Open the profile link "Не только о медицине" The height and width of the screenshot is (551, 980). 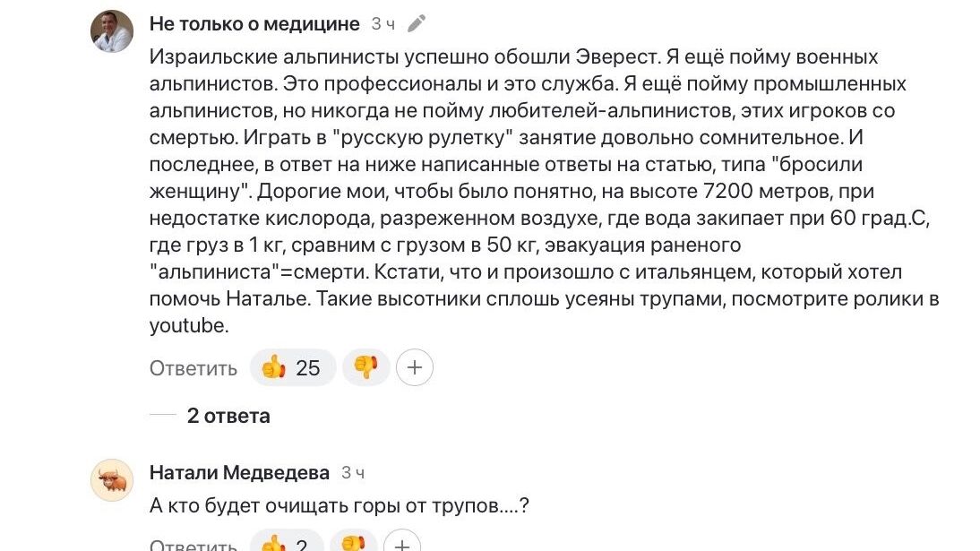click(x=254, y=24)
